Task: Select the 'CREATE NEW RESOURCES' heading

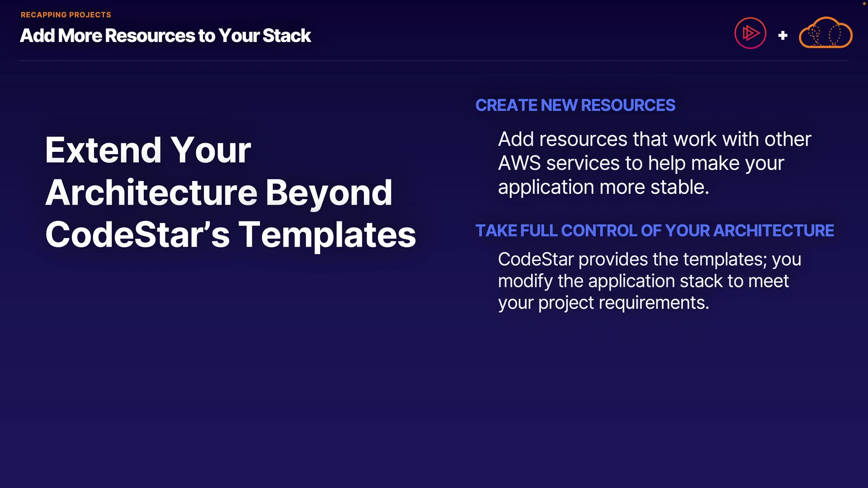Action: coord(575,105)
